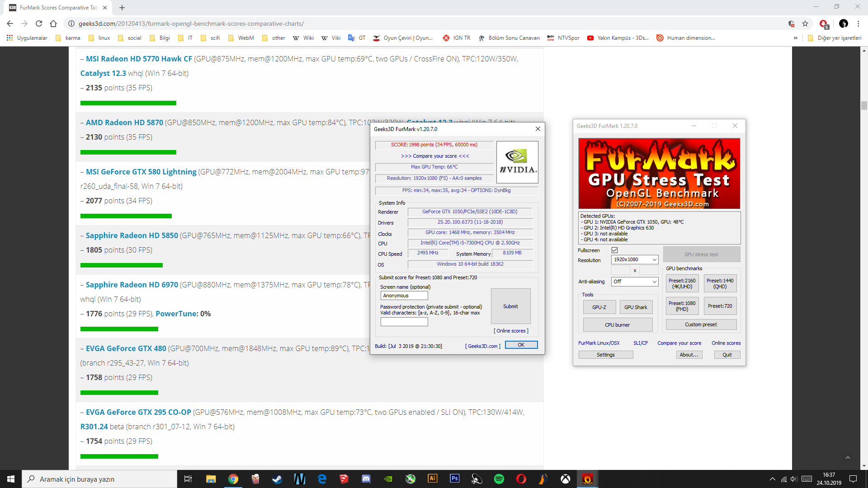Open the IT bookmarks folder

(x=185, y=38)
